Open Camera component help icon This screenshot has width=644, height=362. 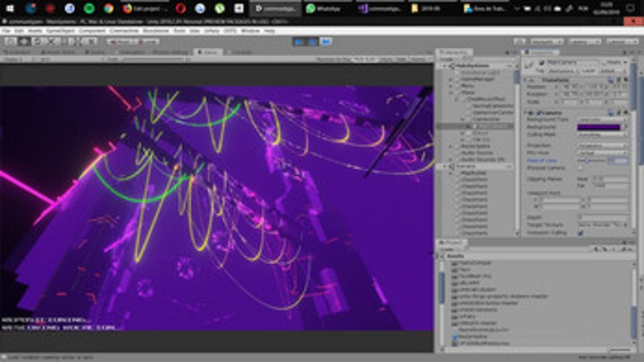611,113
